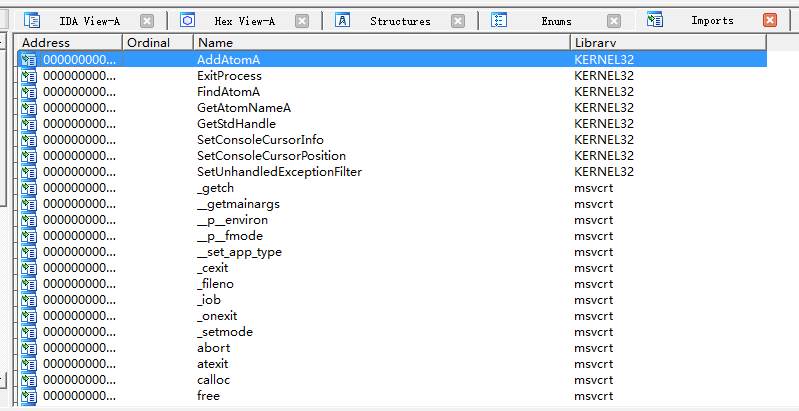The height and width of the screenshot is (411, 799).
Task: Select the __getmainargs import row
Action: click(x=240, y=204)
